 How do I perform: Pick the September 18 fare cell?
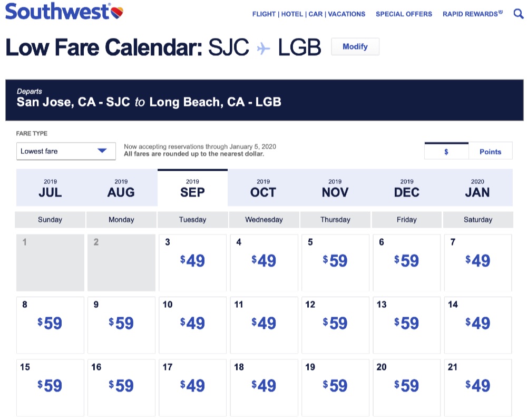[x=263, y=386]
